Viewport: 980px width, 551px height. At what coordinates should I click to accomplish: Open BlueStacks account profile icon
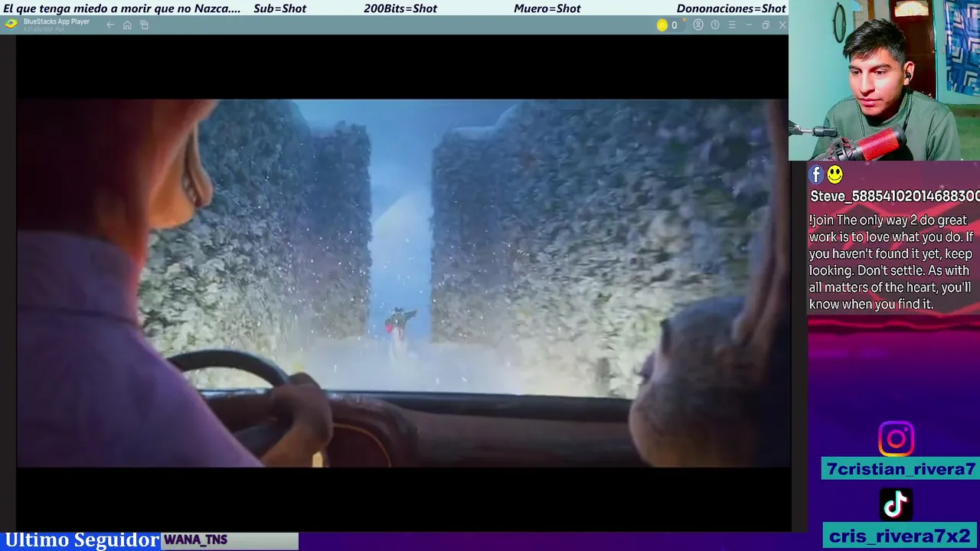(x=697, y=25)
